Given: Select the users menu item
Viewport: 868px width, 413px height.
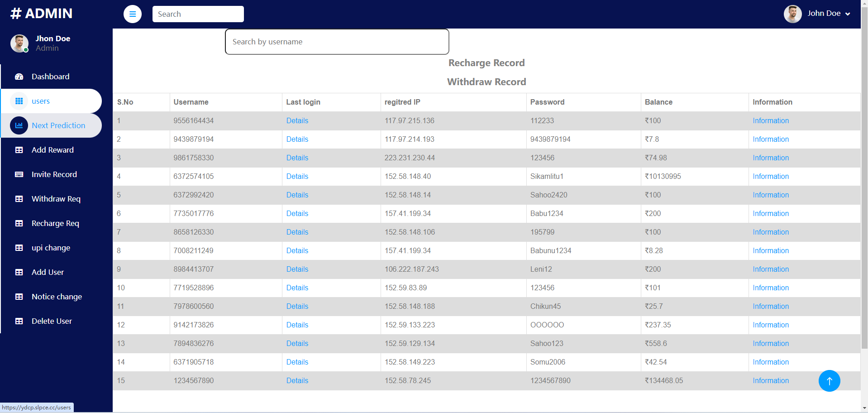Looking at the screenshot, I should tap(51, 101).
